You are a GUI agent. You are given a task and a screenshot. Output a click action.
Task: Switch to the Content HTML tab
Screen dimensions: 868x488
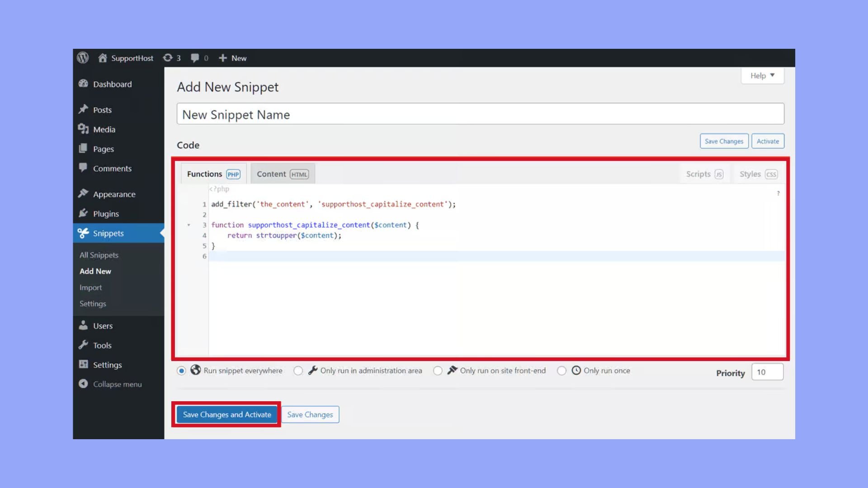[x=283, y=174]
